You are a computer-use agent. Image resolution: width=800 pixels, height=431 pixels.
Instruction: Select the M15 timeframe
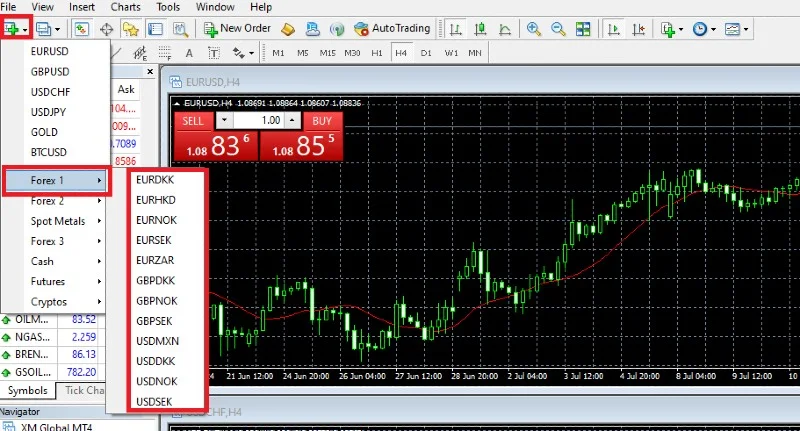coord(328,53)
